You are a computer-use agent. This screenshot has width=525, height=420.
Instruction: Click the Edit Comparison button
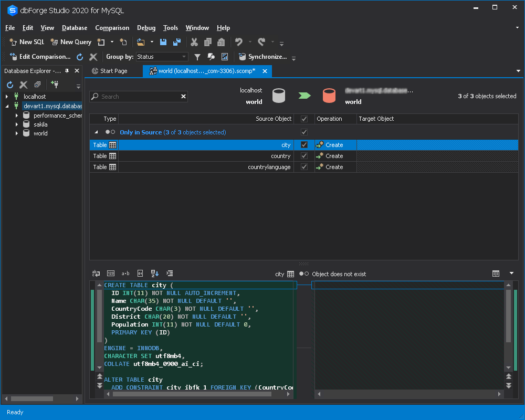tap(40, 57)
